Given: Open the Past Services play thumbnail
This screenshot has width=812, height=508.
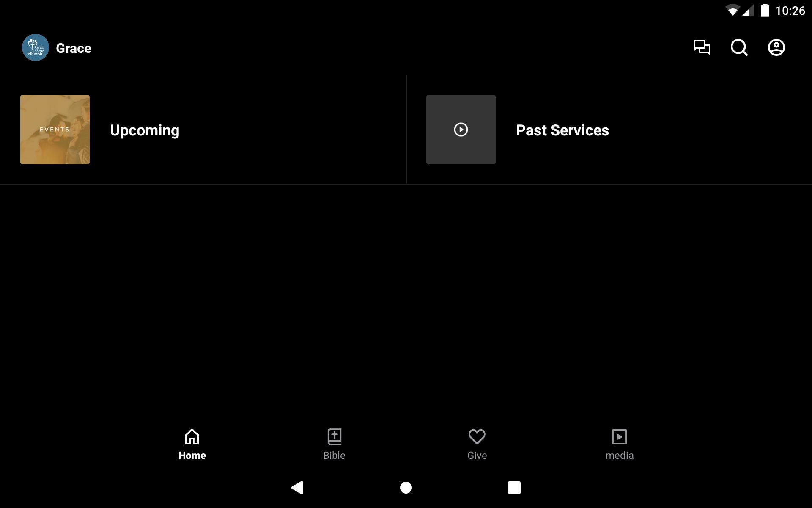Looking at the screenshot, I should 461,130.
